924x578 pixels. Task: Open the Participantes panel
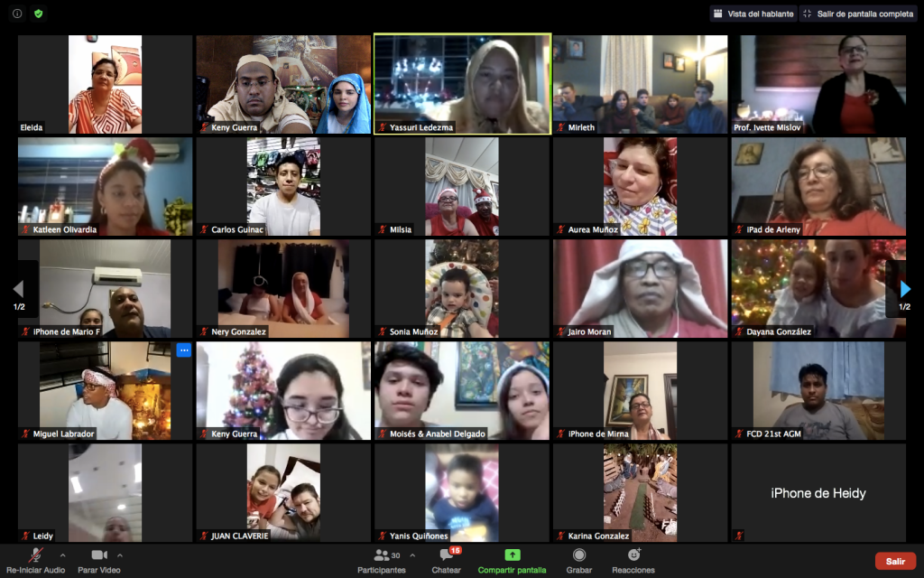tap(381, 560)
